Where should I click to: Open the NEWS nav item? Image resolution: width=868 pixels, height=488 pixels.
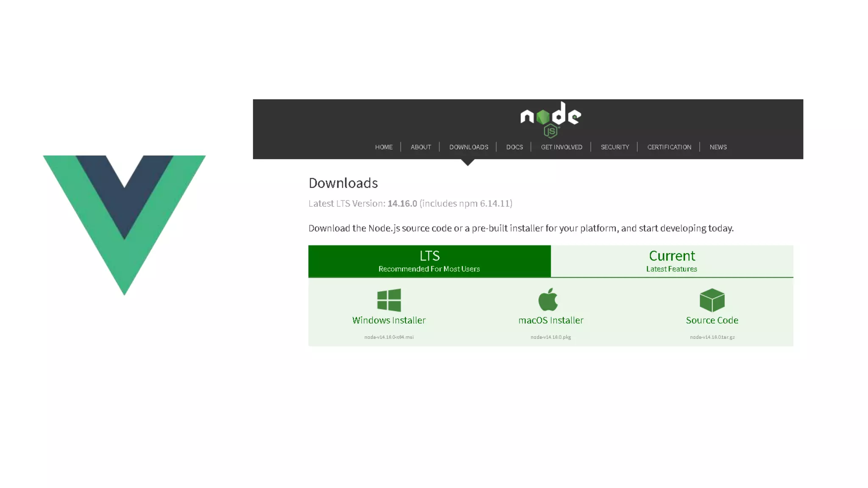pyautogui.click(x=718, y=147)
